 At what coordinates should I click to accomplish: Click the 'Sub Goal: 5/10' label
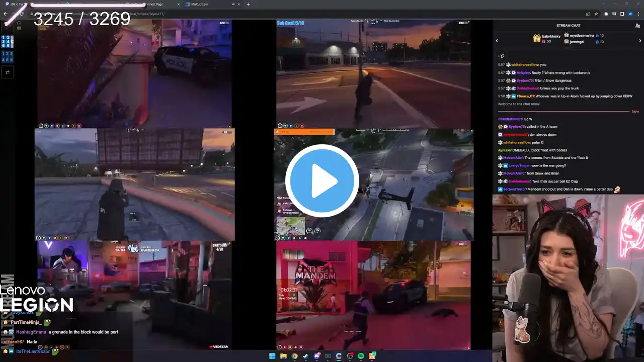coord(291,23)
